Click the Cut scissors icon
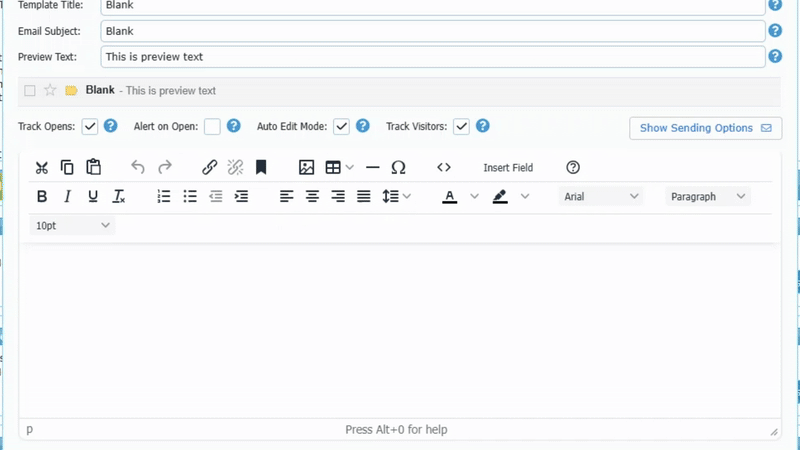800x450 pixels. click(42, 168)
